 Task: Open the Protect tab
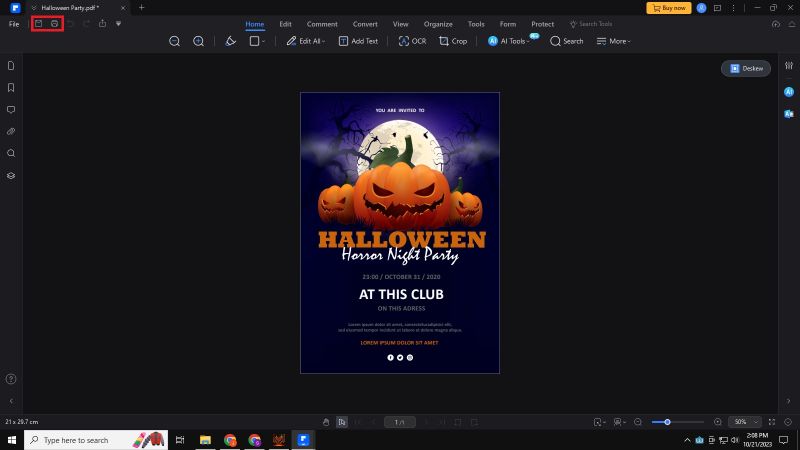542,24
